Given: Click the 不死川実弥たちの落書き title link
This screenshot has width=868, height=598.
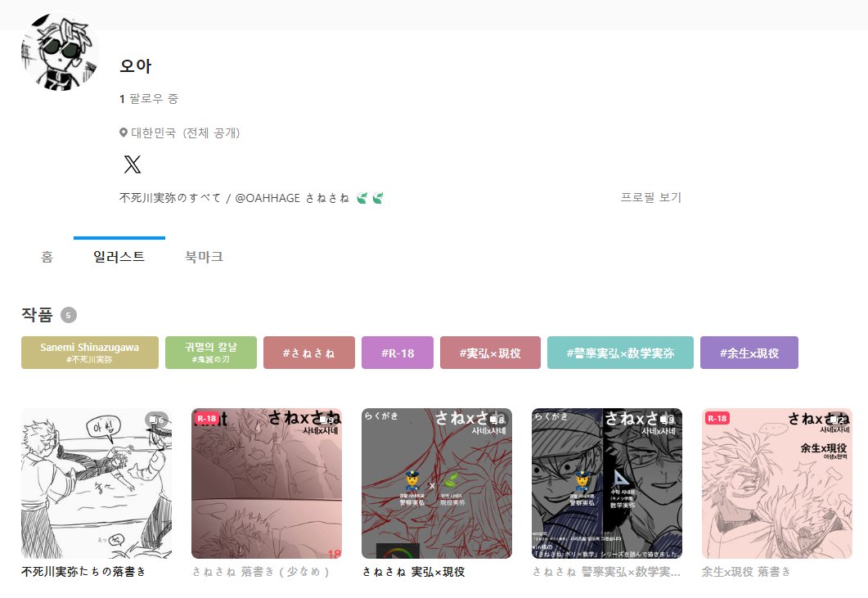Looking at the screenshot, I should tap(83, 572).
